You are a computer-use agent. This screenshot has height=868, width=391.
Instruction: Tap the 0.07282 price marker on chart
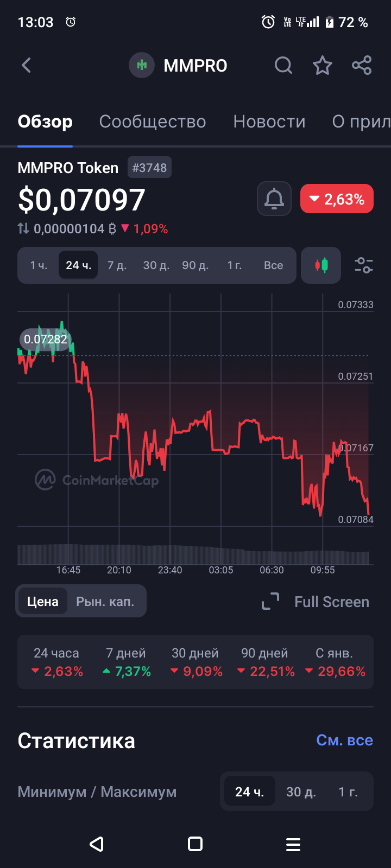(46, 340)
